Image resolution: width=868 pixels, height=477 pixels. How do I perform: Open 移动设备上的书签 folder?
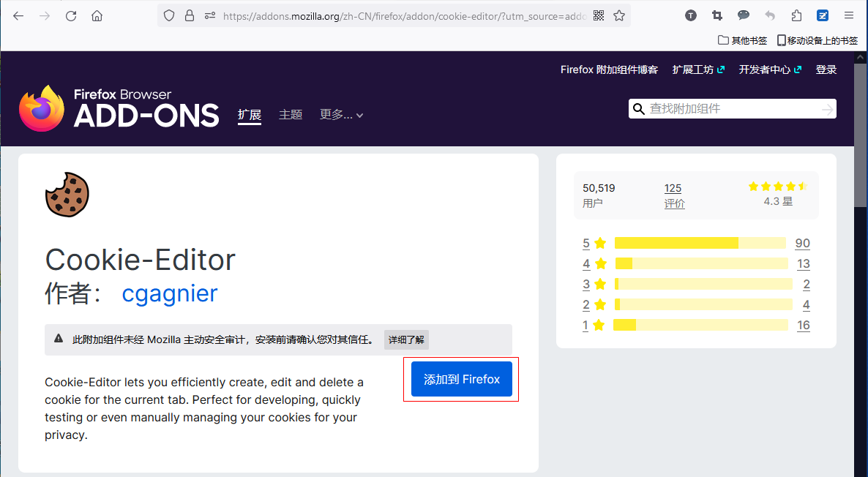click(818, 40)
